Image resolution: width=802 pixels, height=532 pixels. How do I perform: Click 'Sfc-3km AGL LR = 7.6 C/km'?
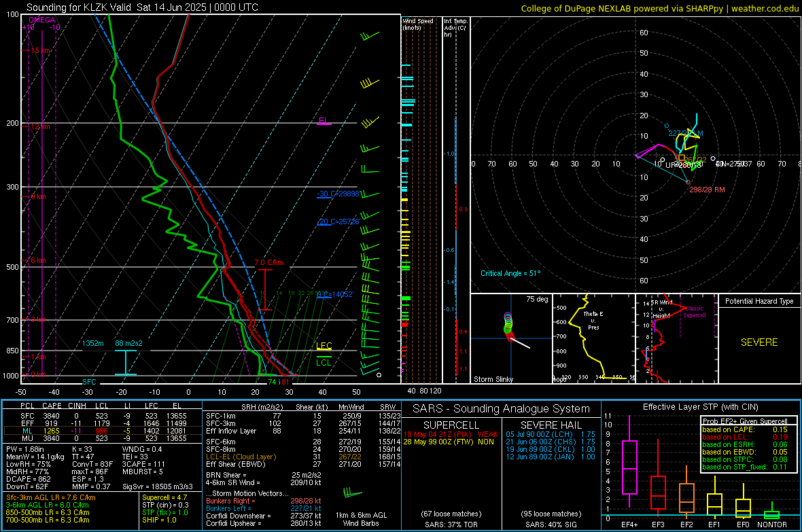click(x=51, y=497)
